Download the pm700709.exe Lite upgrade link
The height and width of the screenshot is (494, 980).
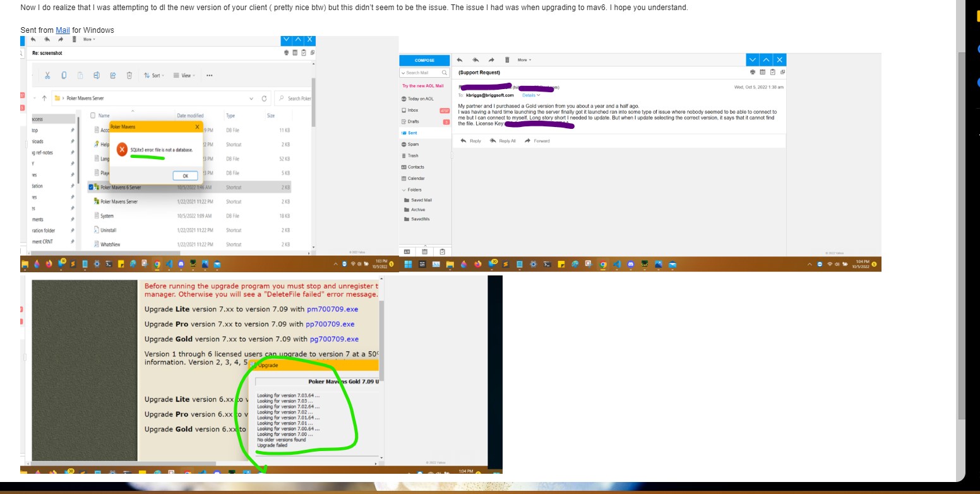[x=332, y=309]
